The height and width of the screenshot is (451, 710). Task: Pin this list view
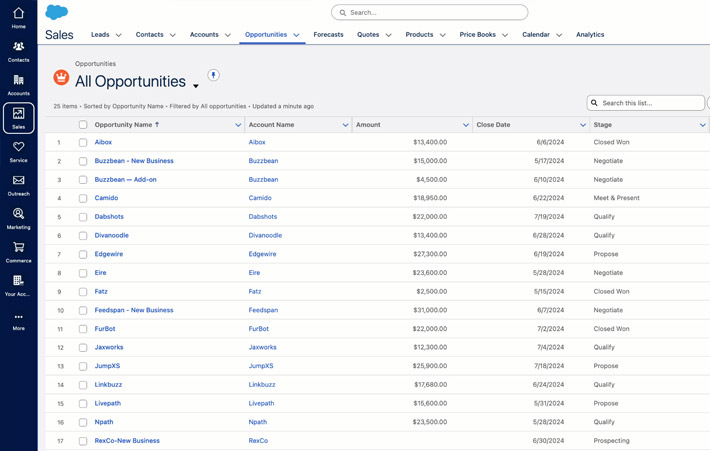pos(213,75)
